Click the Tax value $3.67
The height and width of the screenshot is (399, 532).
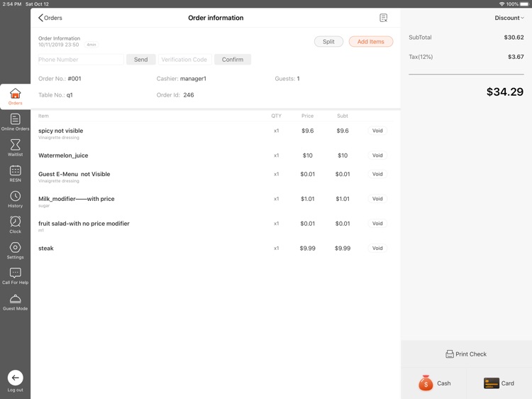pyautogui.click(x=516, y=57)
